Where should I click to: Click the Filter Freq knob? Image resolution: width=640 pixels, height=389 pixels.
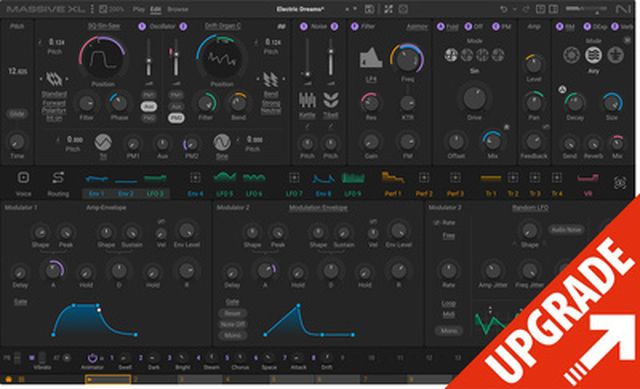407,60
